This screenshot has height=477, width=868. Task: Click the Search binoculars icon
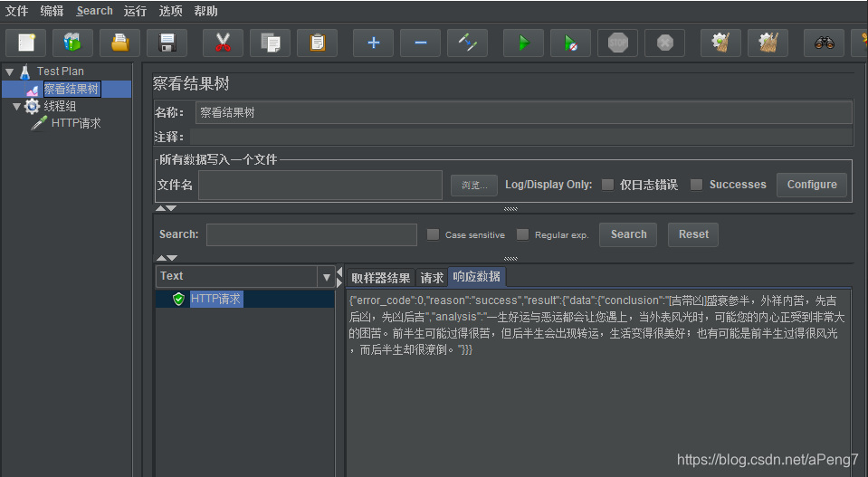pyautogui.click(x=824, y=43)
